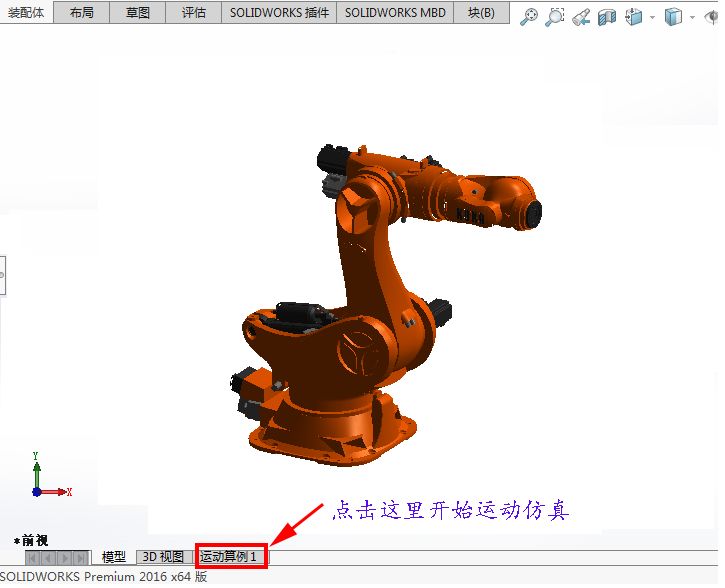This screenshot has width=725, height=588.
Task: Expand the collapsed left panel handle
Action: point(3,274)
